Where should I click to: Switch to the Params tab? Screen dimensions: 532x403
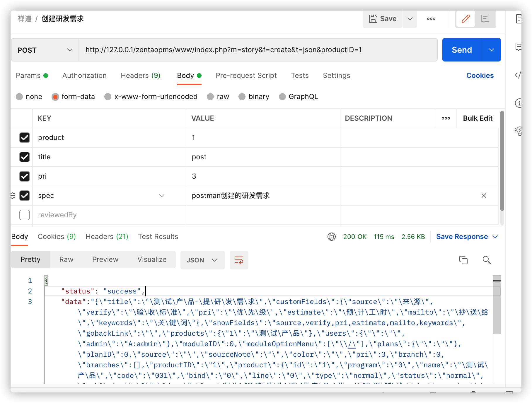pyautogui.click(x=32, y=76)
